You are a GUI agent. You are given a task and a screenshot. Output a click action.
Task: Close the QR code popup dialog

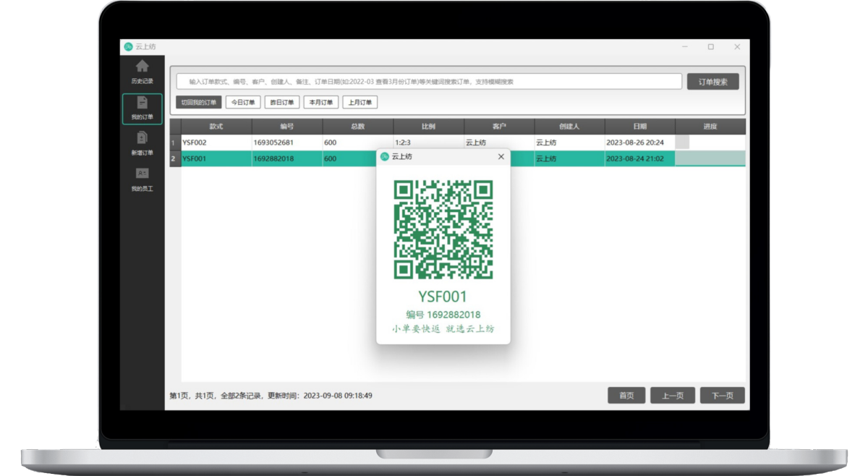tap(501, 157)
